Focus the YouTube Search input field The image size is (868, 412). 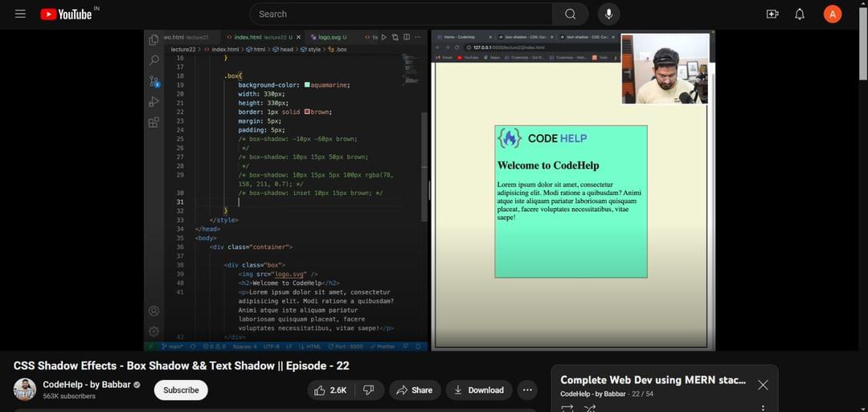point(401,14)
